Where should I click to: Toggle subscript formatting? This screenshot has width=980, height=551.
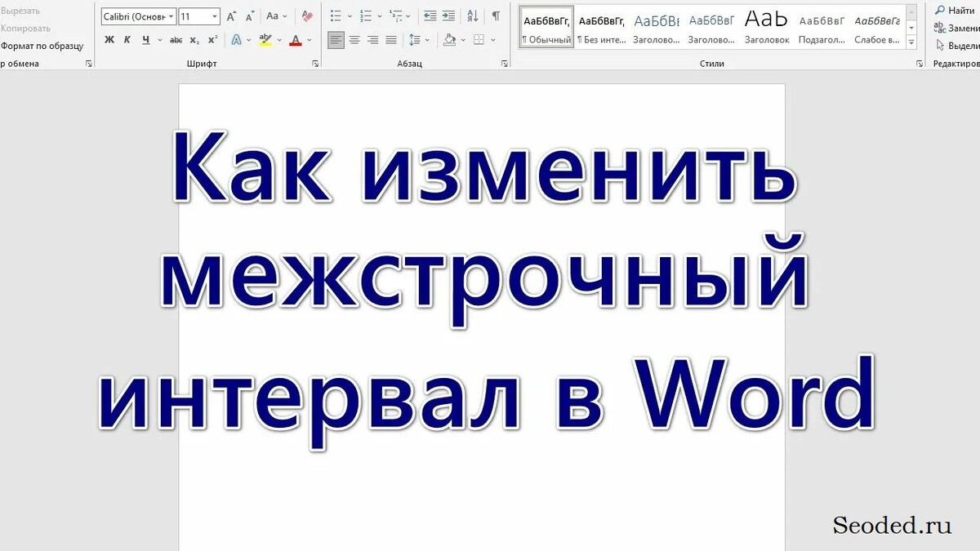click(194, 40)
